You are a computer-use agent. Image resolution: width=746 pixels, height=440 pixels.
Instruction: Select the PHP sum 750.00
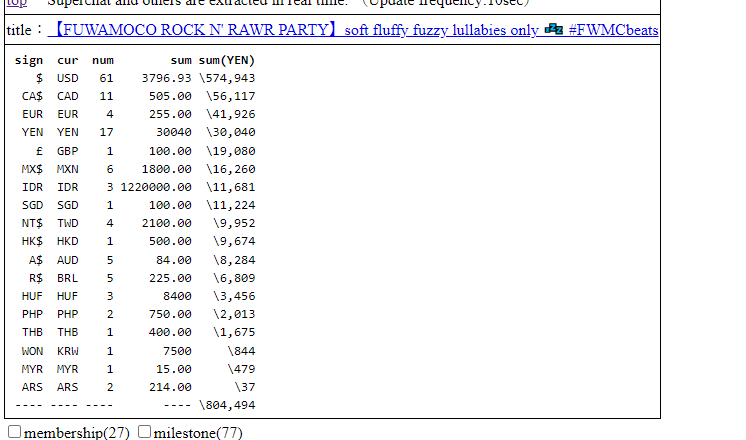170,314
